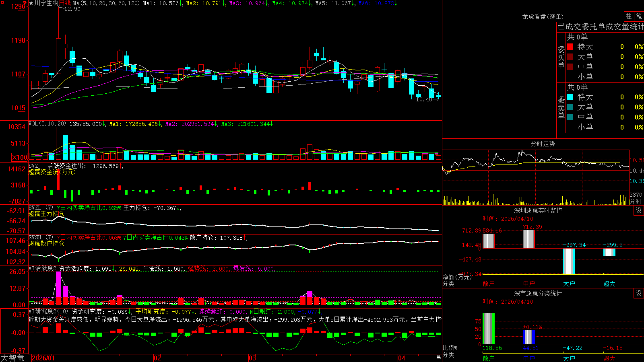
Task: Click the 10.40 low price annotation
Action: (x=424, y=99)
